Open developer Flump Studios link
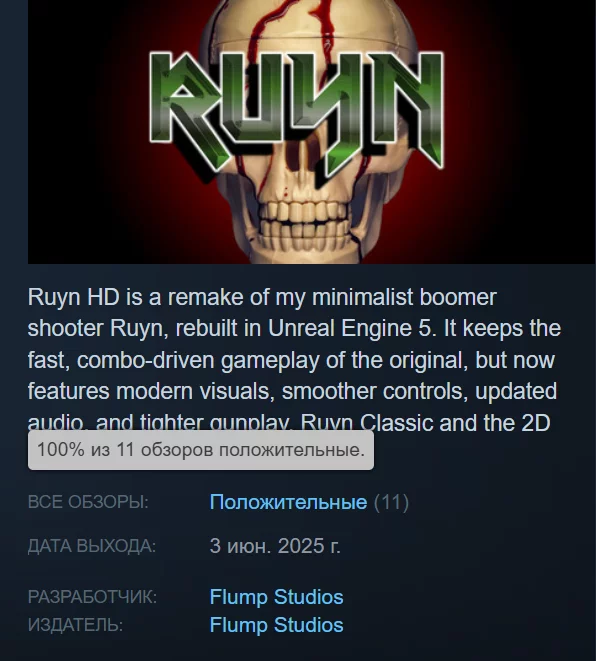This screenshot has height=661, width=596. pos(277,597)
